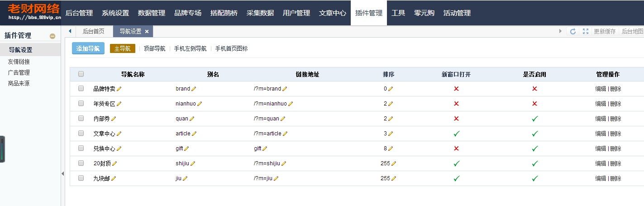Edit sort order 8 via pencil icon
Viewport: 644px width, 206px height.
pyautogui.click(x=391, y=149)
